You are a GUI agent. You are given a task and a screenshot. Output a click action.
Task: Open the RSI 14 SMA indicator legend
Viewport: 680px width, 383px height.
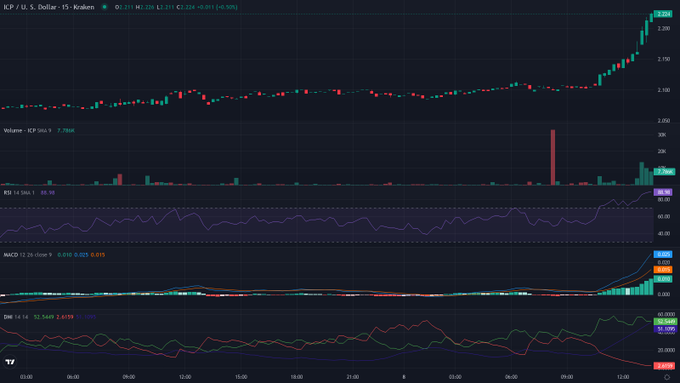[19, 193]
